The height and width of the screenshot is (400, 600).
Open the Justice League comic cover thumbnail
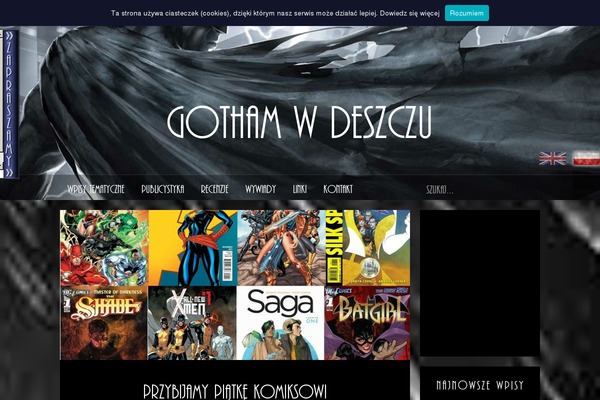(104, 248)
